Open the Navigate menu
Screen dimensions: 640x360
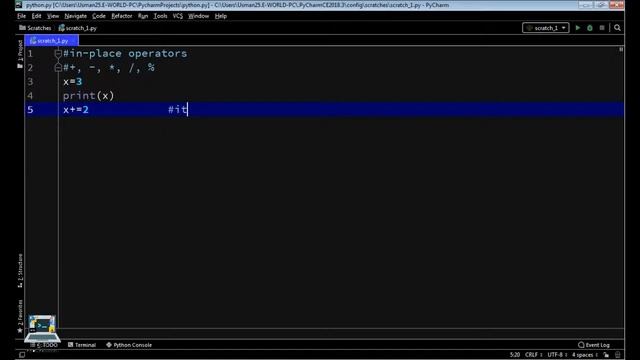tap(76, 16)
